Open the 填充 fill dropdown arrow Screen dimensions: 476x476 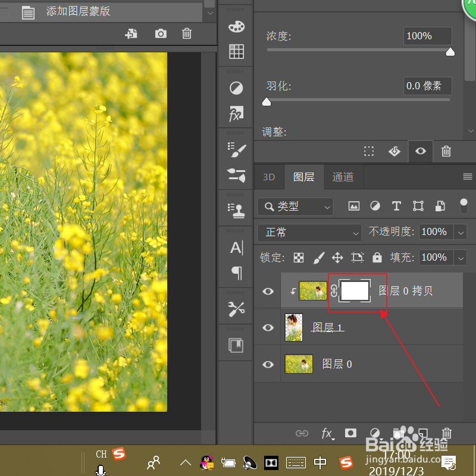(461, 258)
